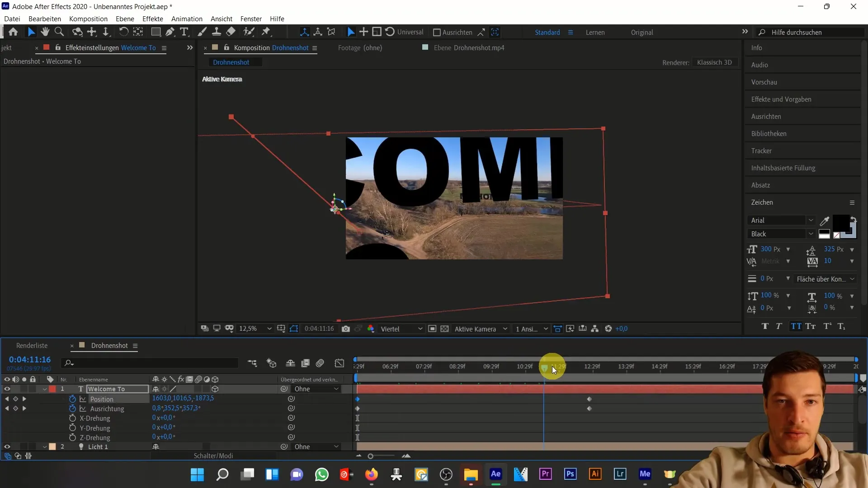Toggle visibility of Welcome To layer

[7, 389]
